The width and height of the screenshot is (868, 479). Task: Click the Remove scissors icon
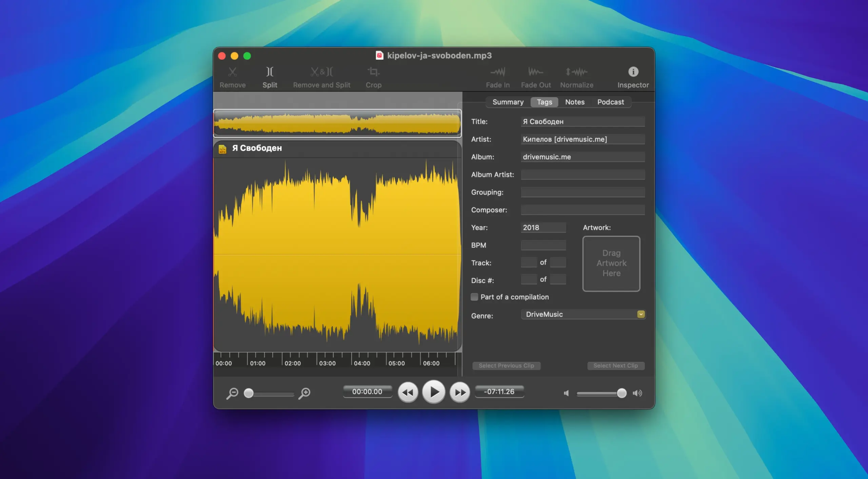[x=233, y=72]
